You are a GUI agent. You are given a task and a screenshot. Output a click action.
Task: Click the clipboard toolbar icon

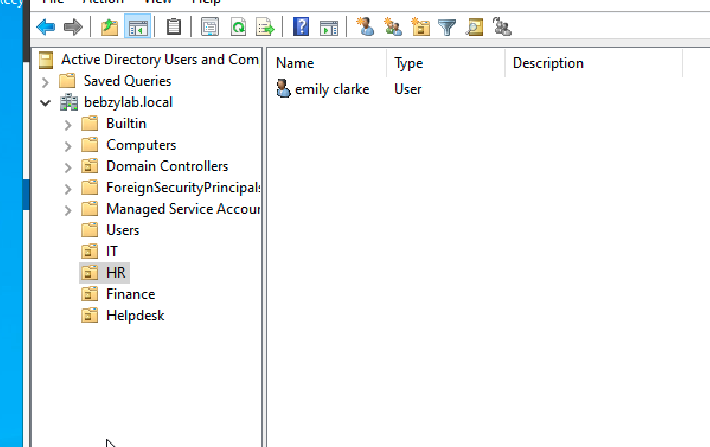[174, 27]
